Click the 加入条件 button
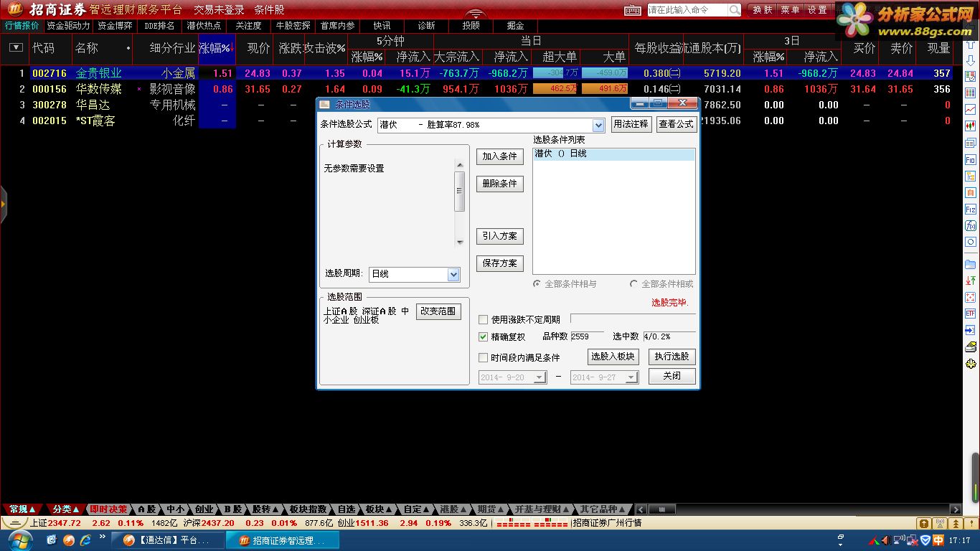The height and width of the screenshot is (551, 980). pyautogui.click(x=500, y=156)
